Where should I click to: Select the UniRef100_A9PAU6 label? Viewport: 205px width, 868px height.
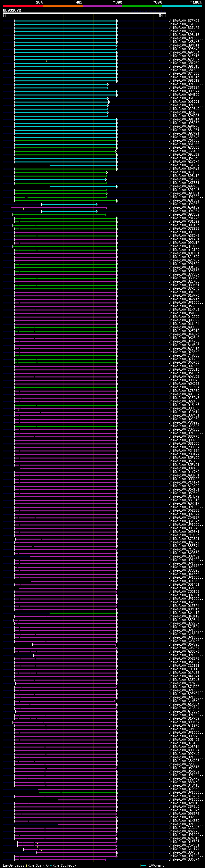point(184,186)
